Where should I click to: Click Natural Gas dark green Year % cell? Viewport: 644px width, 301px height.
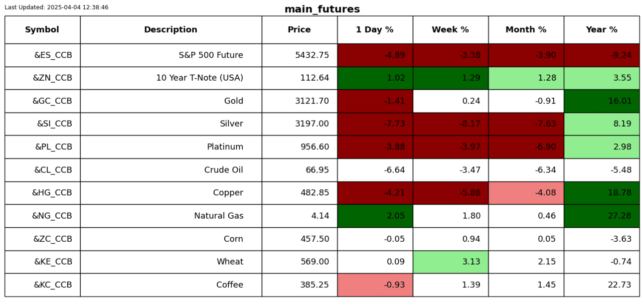602,216
